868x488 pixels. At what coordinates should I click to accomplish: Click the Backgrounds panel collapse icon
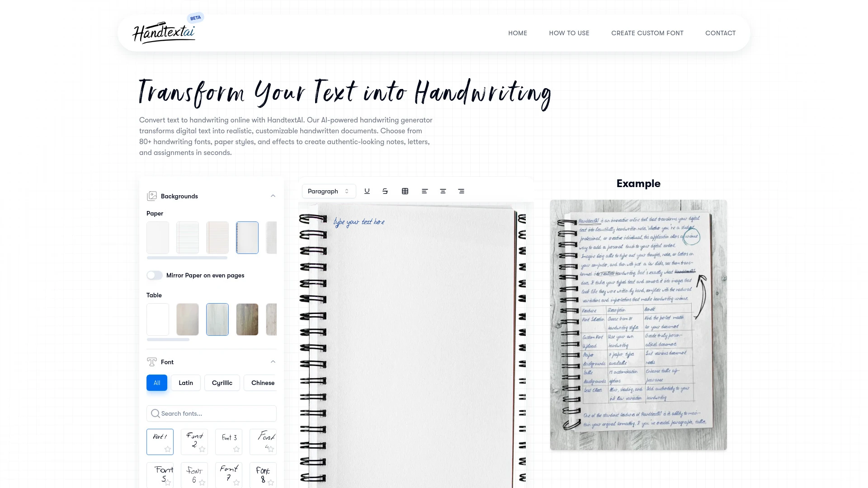[273, 196]
